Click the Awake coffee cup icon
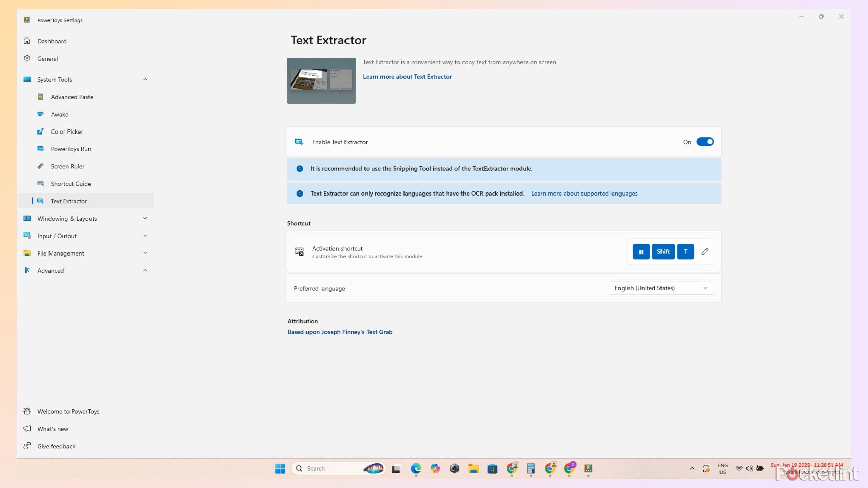 [40, 114]
